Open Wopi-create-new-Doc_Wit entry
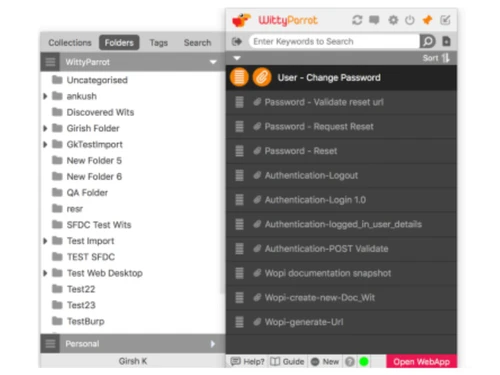 tap(341, 298)
